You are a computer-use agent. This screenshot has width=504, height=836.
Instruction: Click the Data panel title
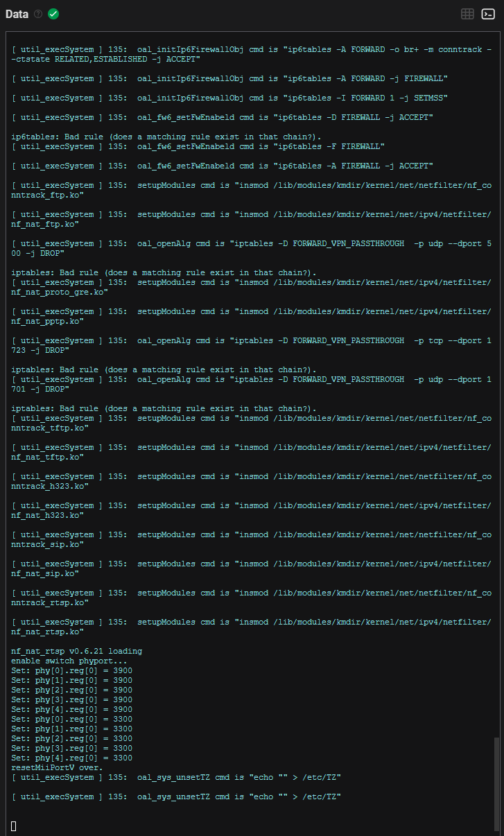[17, 14]
